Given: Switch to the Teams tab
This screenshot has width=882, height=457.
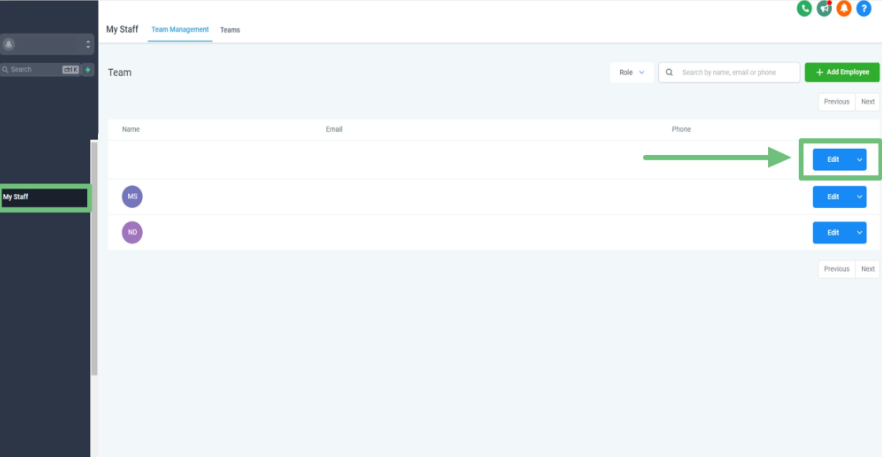Looking at the screenshot, I should (230, 30).
